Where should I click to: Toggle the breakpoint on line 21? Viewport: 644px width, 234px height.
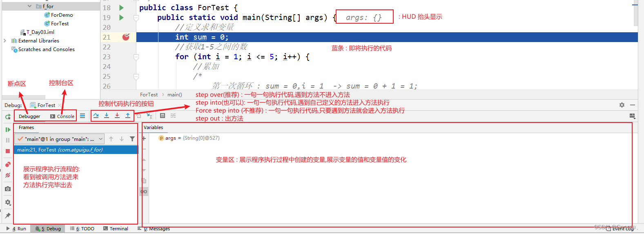pos(126,37)
